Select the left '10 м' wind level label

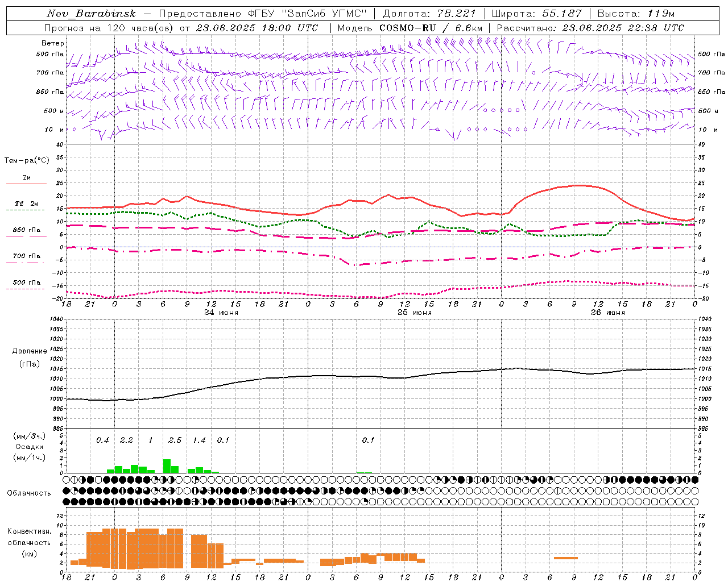[x=55, y=130]
